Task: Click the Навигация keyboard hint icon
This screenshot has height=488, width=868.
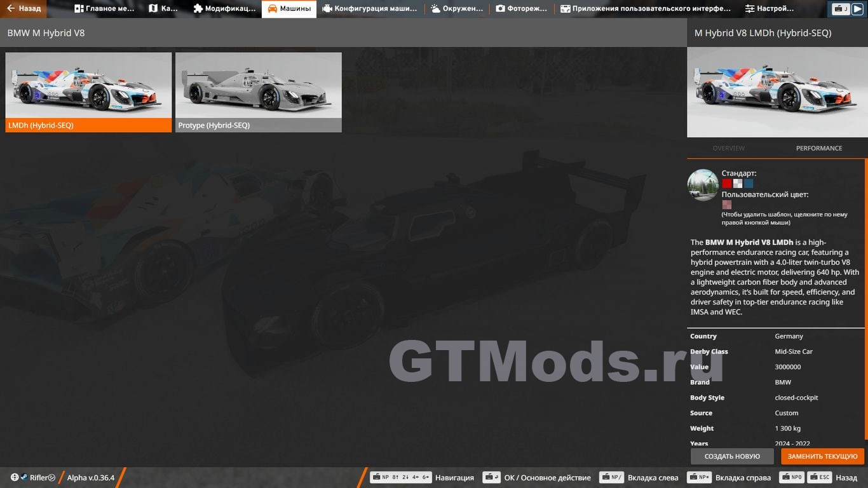Action: [x=401, y=477]
